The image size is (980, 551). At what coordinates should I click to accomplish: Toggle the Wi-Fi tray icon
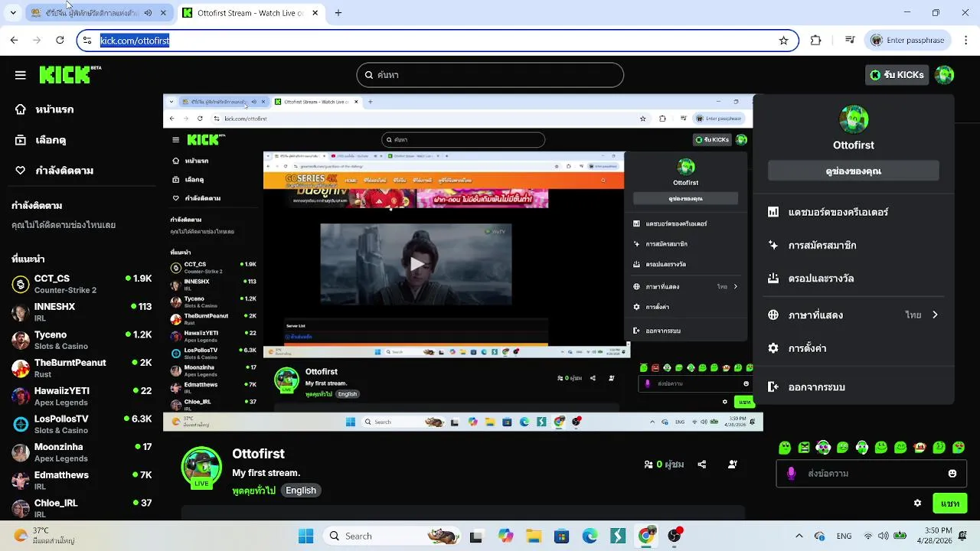867,536
